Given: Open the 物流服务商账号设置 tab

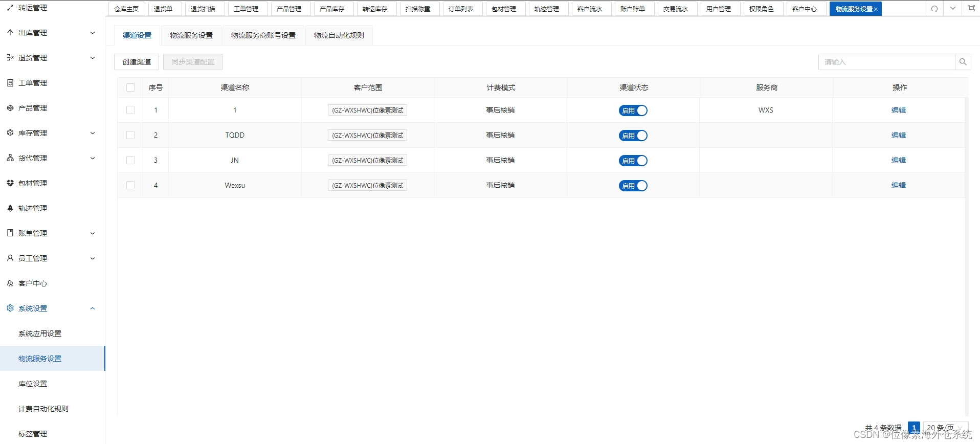Looking at the screenshot, I should [x=263, y=35].
